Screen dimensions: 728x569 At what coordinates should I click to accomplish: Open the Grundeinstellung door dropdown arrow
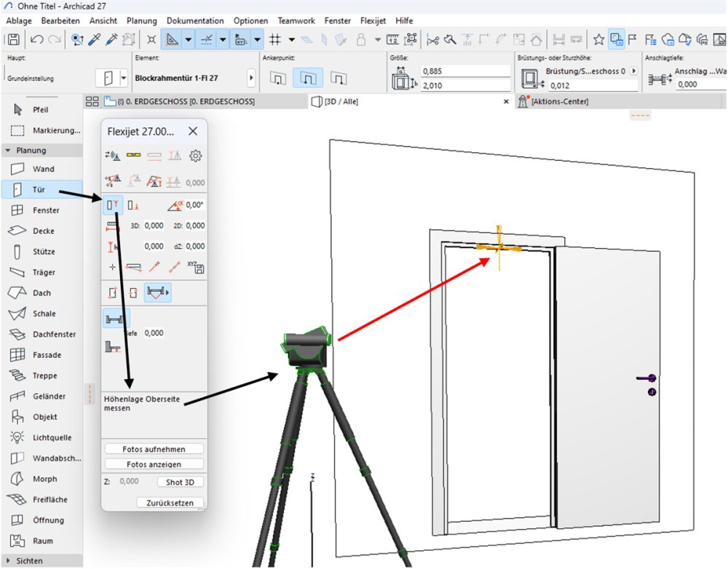pyautogui.click(x=124, y=78)
